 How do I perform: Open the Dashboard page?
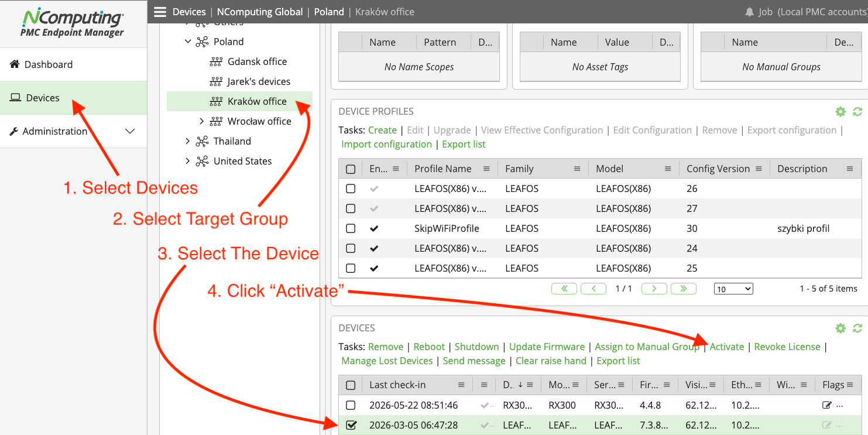(73, 64)
